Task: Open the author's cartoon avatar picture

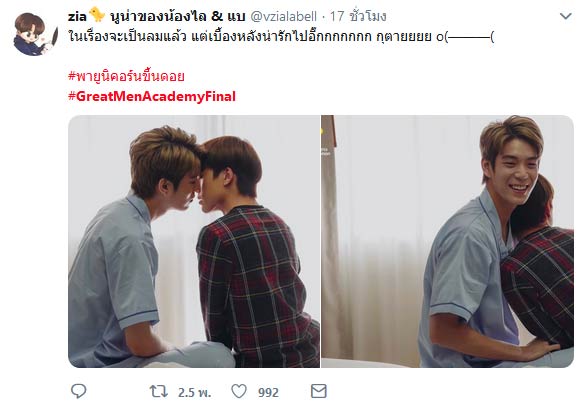Action: [x=36, y=34]
